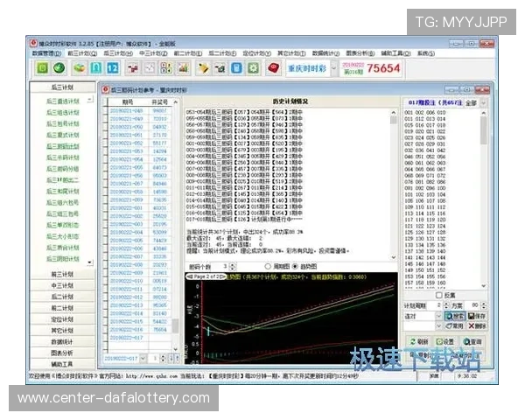Open the empty dropdown below 连对
The image size is (525, 420).
pos(438,325)
